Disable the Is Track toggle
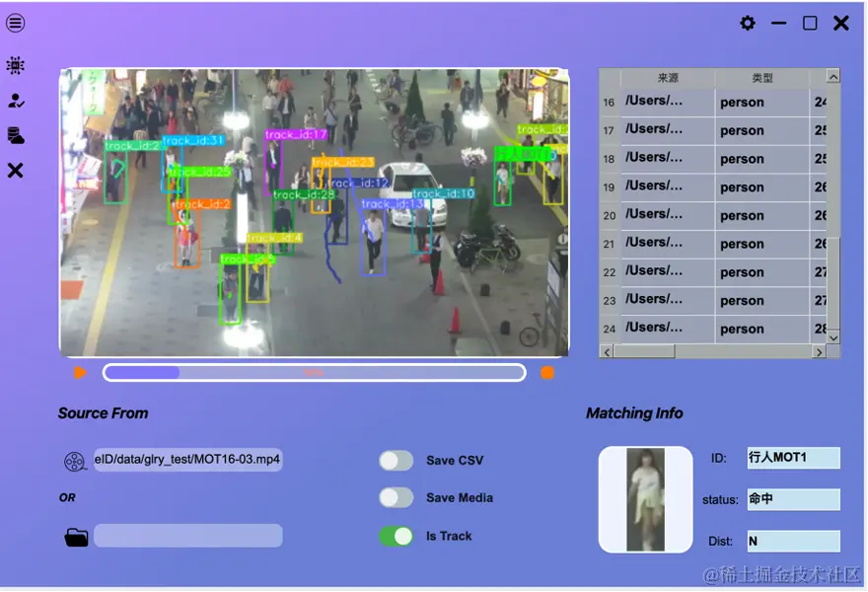 coord(397,536)
